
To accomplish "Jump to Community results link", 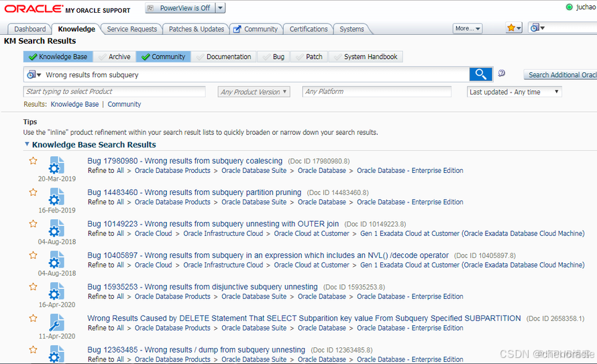I will [124, 104].
